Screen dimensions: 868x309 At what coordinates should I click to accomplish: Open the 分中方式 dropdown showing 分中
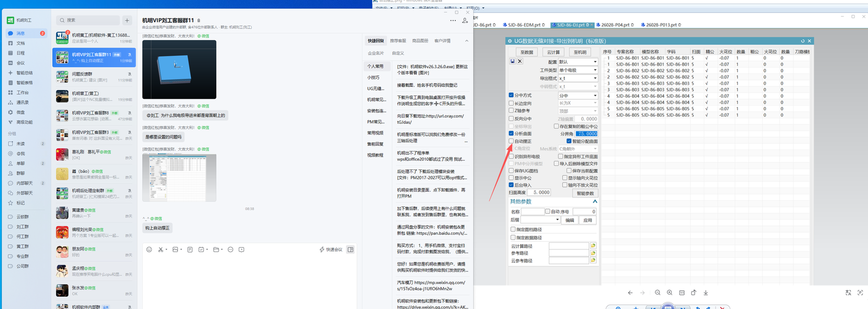point(578,96)
